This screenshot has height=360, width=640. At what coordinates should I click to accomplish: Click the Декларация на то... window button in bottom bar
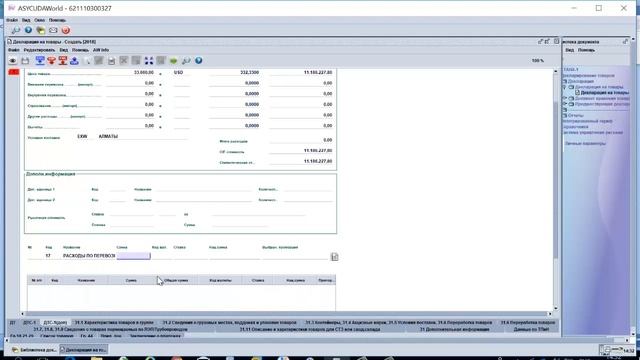click(83, 350)
